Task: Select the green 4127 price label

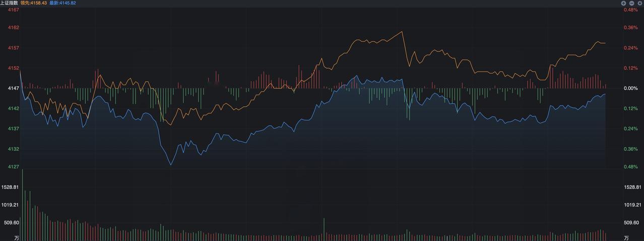Action: click(14, 167)
